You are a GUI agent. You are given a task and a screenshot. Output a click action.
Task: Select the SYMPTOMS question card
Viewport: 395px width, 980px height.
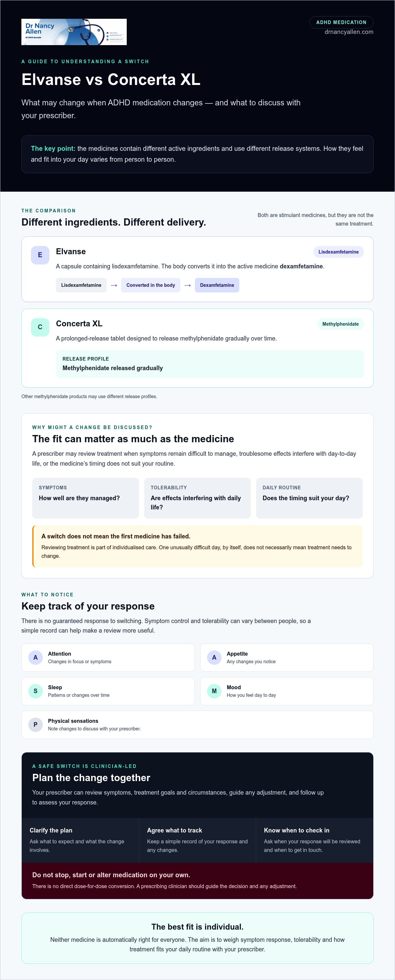[86, 498]
